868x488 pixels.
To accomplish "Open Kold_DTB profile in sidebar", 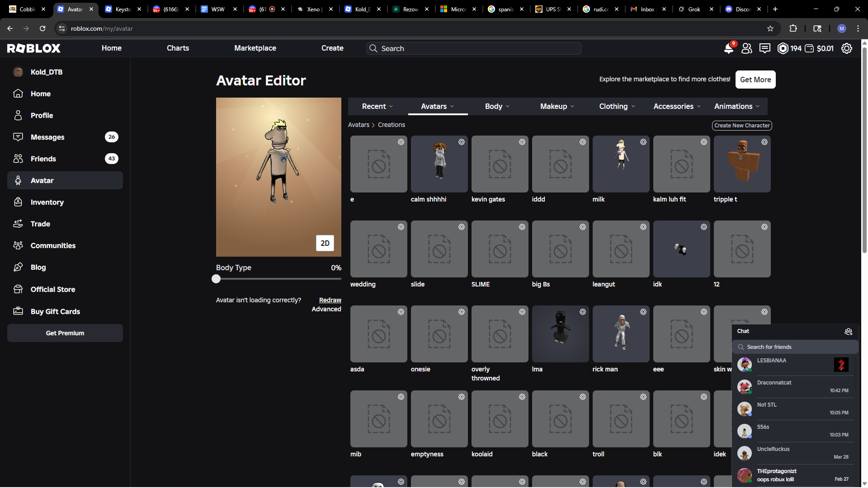I will click(65, 72).
